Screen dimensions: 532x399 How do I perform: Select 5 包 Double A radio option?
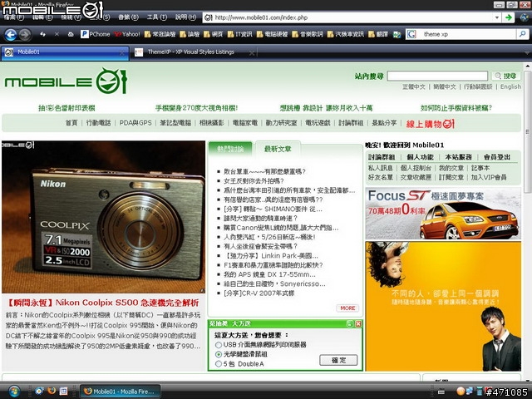[219, 364]
